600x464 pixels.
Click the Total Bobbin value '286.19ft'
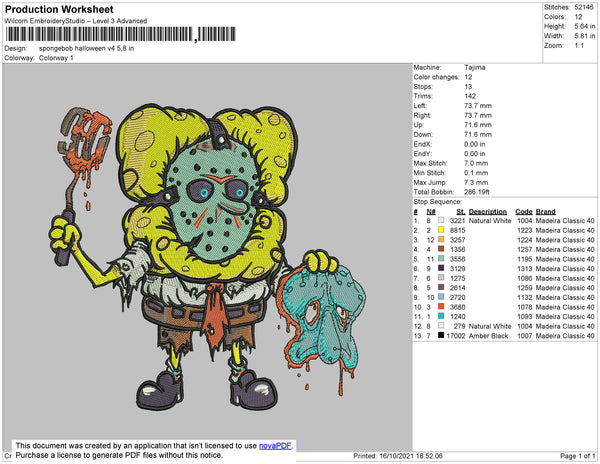[x=477, y=192]
